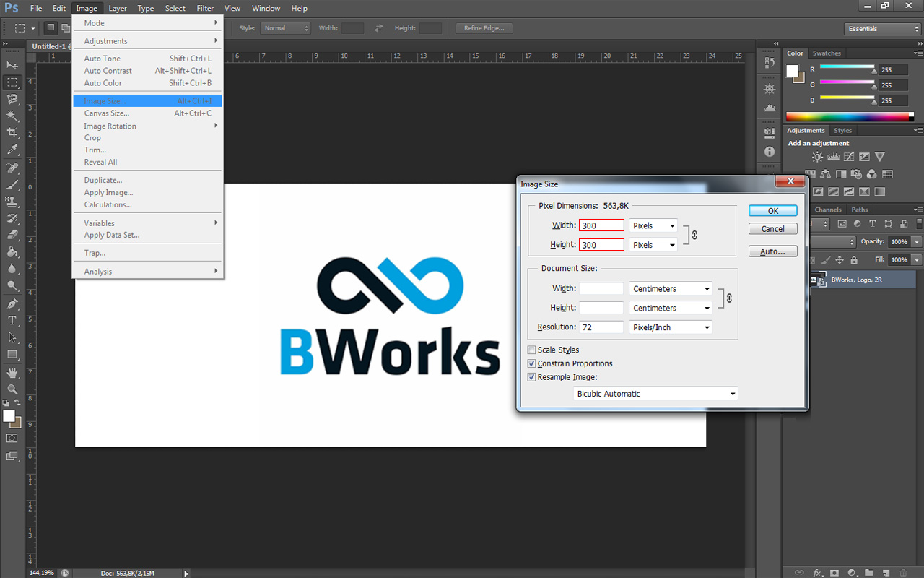924x578 pixels.
Task: Select the Blur tool
Action: (x=12, y=268)
